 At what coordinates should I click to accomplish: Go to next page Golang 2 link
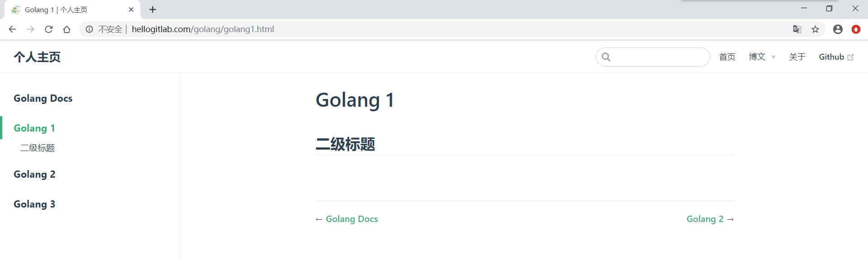click(x=710, y=219)
